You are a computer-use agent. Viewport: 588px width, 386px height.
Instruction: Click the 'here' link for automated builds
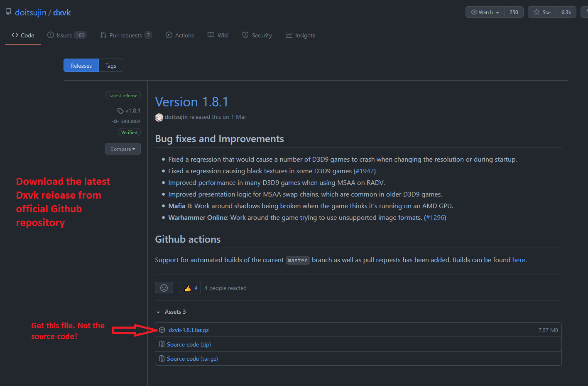coord(519,260)
